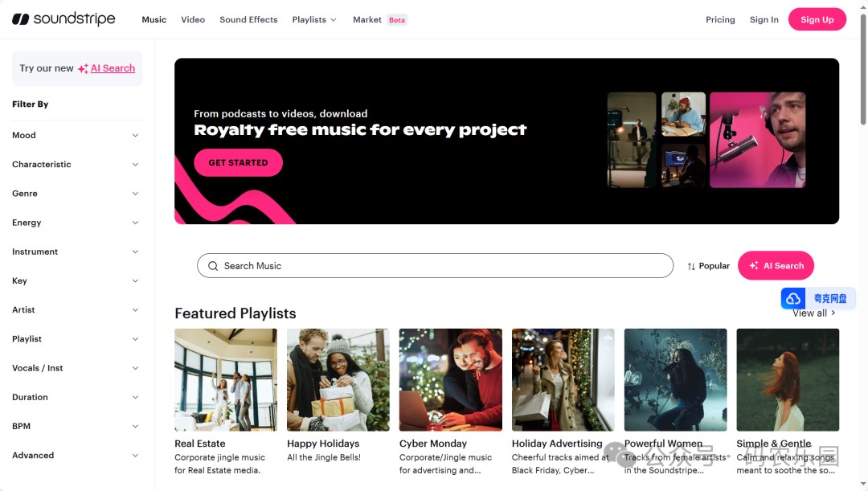Click the Soundstripe logo icon
Image resolution: width=868 pixels, height=491 pixels.
[x=20, y=19]
